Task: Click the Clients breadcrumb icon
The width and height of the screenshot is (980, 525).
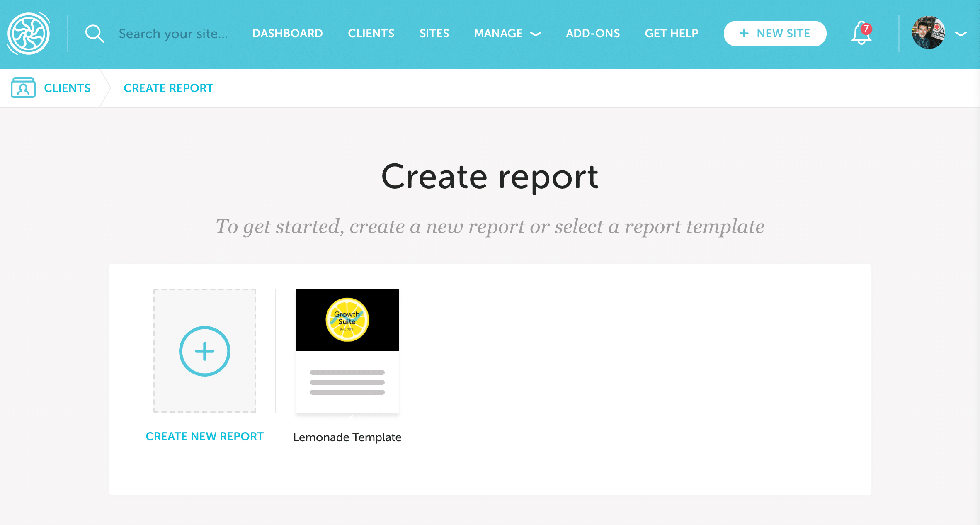Action: tap(23, 88)
